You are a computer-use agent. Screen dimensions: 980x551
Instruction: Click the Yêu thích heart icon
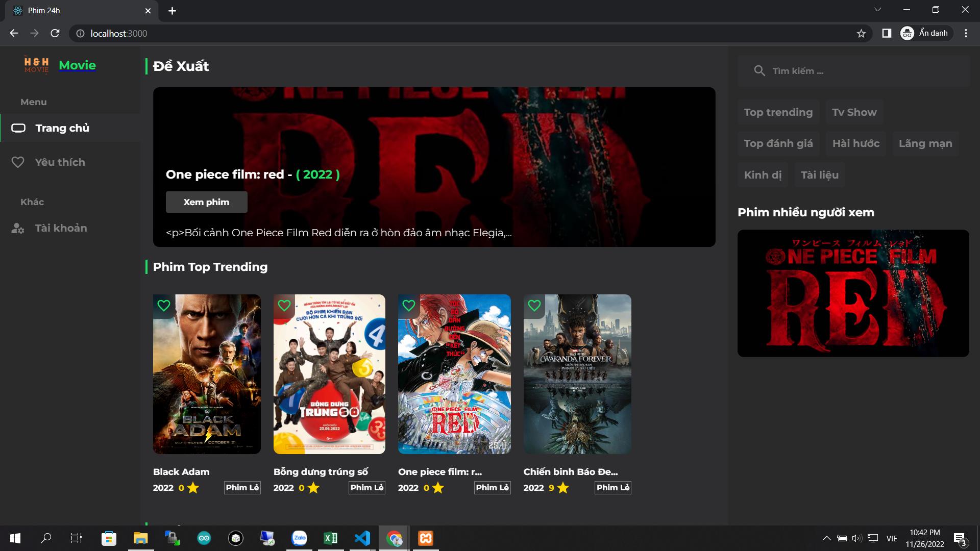18,162
